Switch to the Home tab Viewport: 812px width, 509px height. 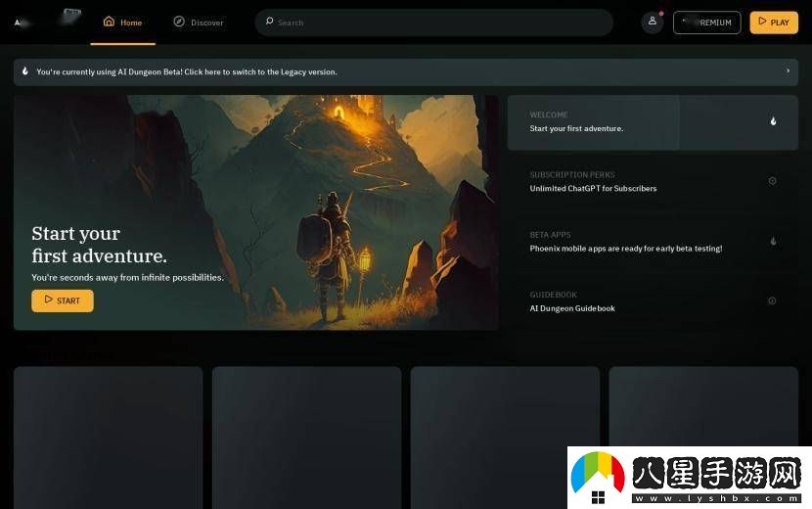pos(123,23)
